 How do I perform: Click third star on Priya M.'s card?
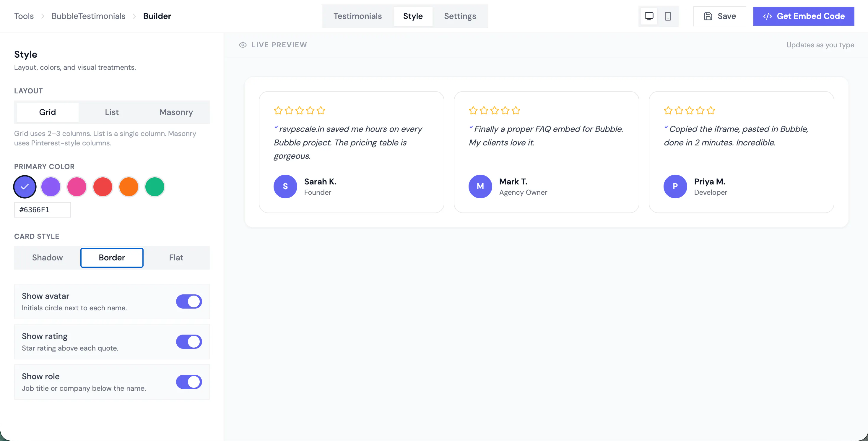(690, 110)
